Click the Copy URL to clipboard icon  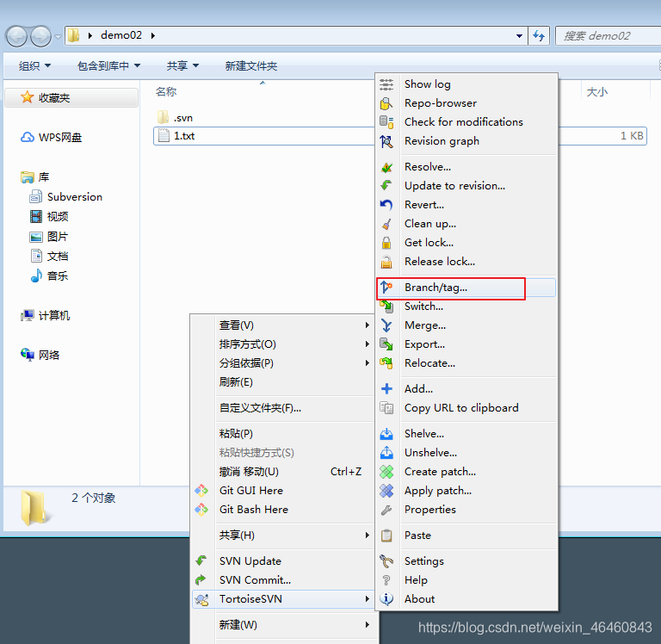386,408
